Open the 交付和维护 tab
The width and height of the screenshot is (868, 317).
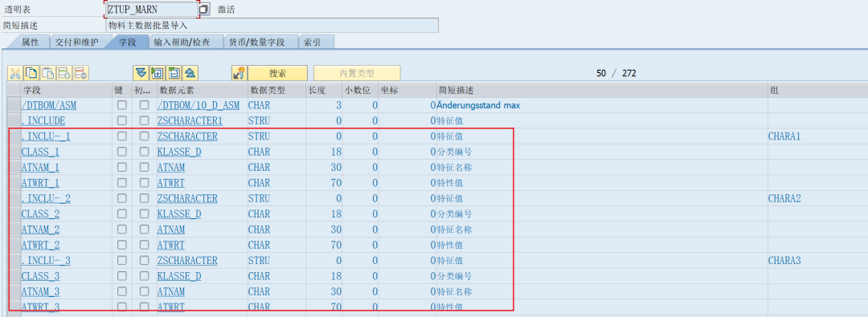pos(77,42)
